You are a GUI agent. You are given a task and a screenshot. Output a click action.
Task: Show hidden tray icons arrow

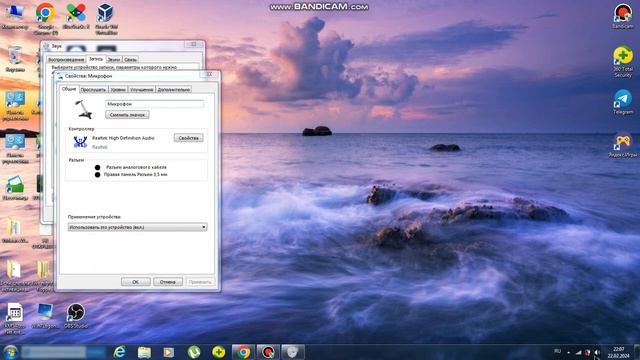coord(569,352)
